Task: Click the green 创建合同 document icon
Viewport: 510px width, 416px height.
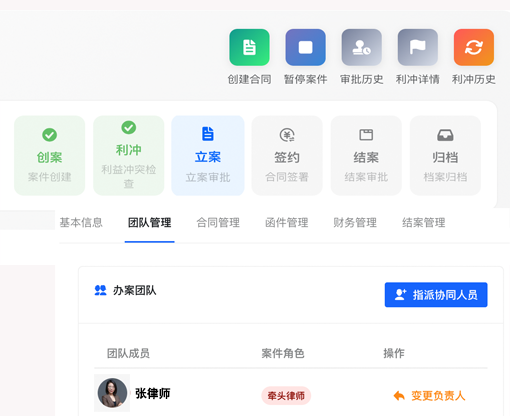Action: point(249,47)
